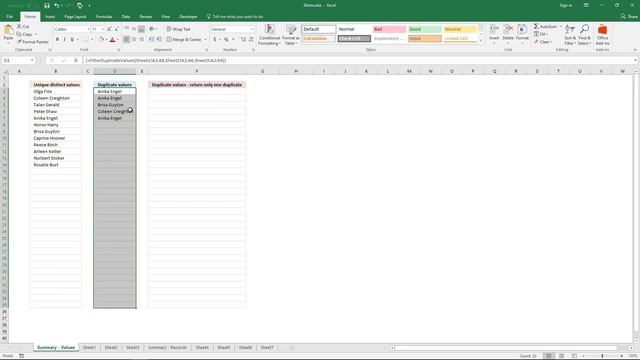Toggle bottom vertical alignment

tap(142, 29)
